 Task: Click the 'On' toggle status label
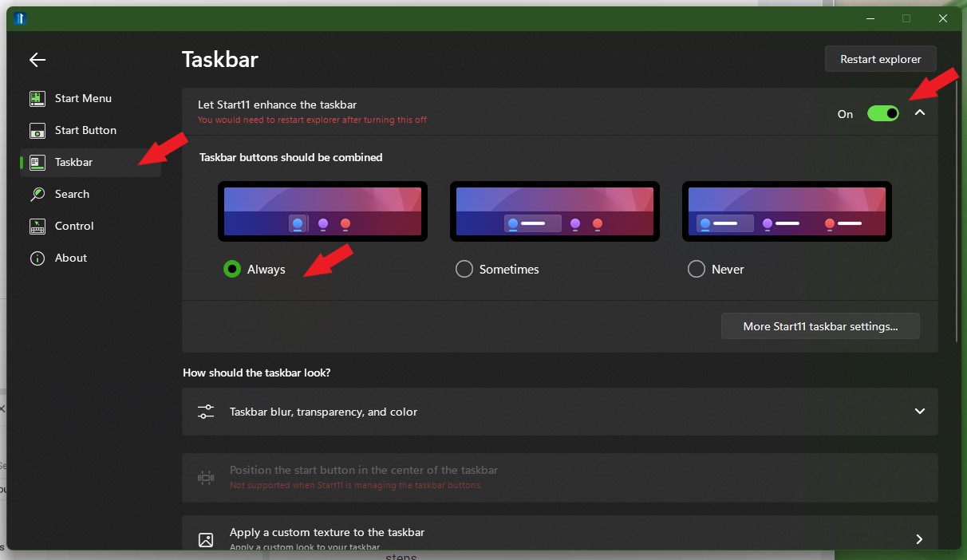pos(846,114)
